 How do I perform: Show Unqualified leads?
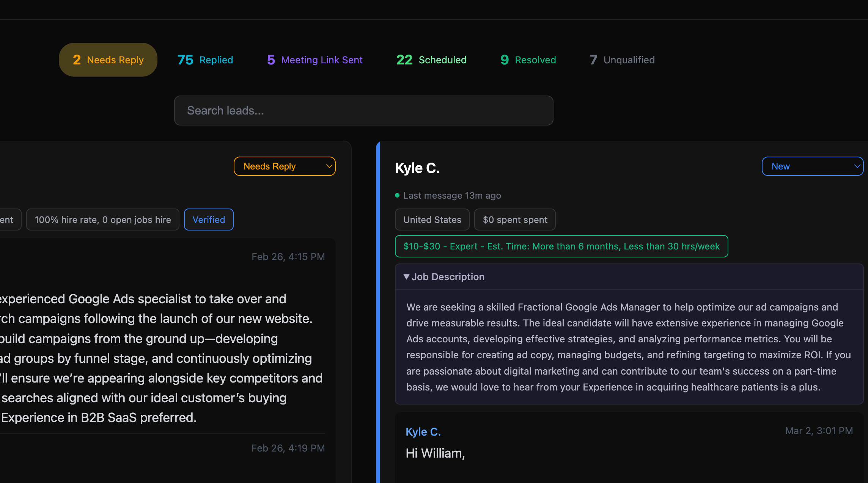[621, 60]
